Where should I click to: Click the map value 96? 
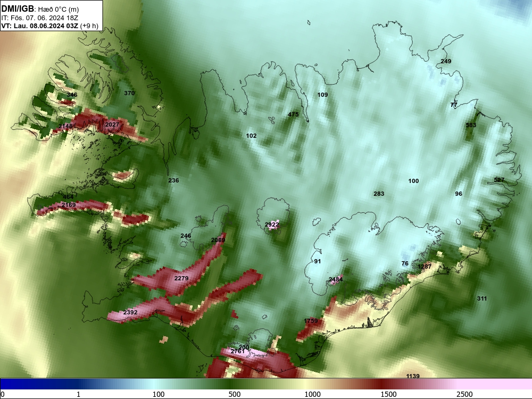pos(459,194)
